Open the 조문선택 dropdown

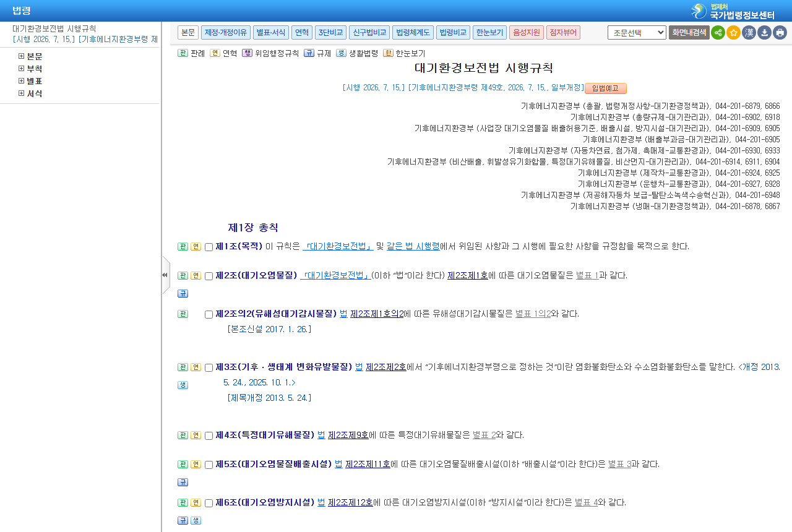coord(637,33)
